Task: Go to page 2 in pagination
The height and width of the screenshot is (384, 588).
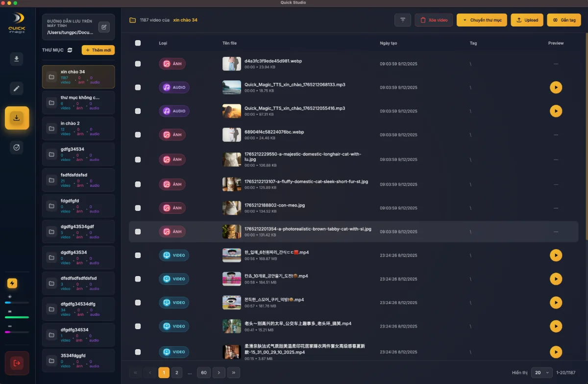Action: pyautogui.click(x=176, y=373)
